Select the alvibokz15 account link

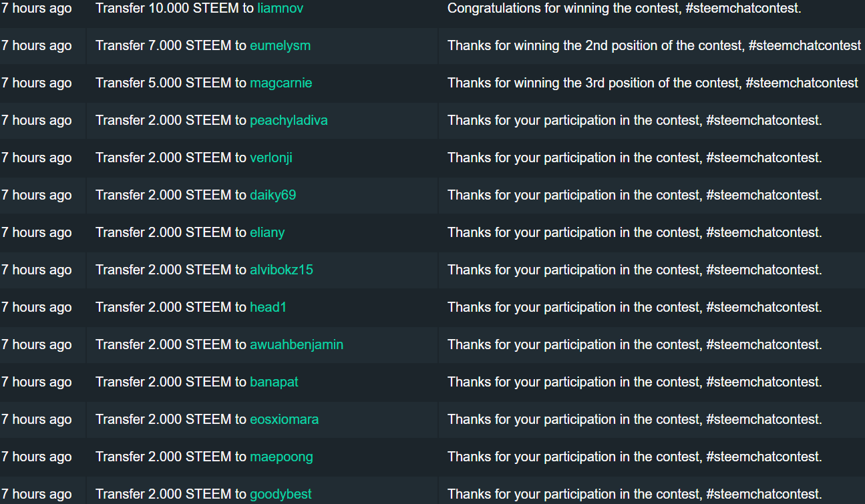[281, 270]
